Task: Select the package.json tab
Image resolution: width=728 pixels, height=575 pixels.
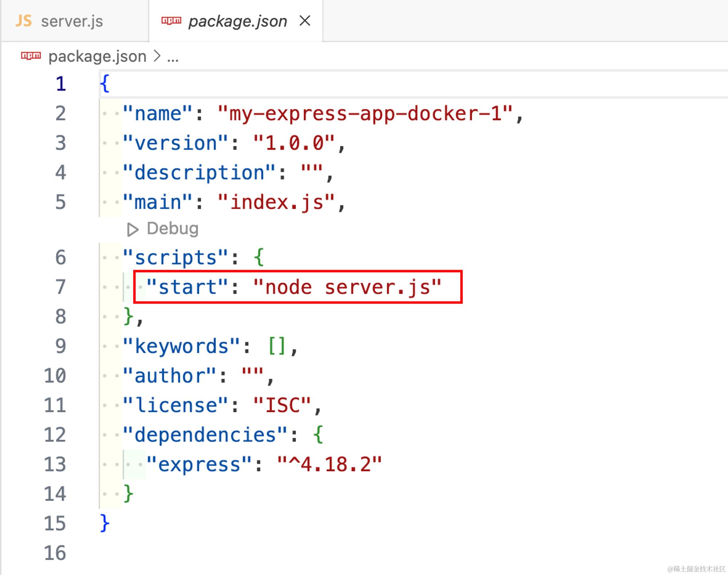Action: (237, 21)
